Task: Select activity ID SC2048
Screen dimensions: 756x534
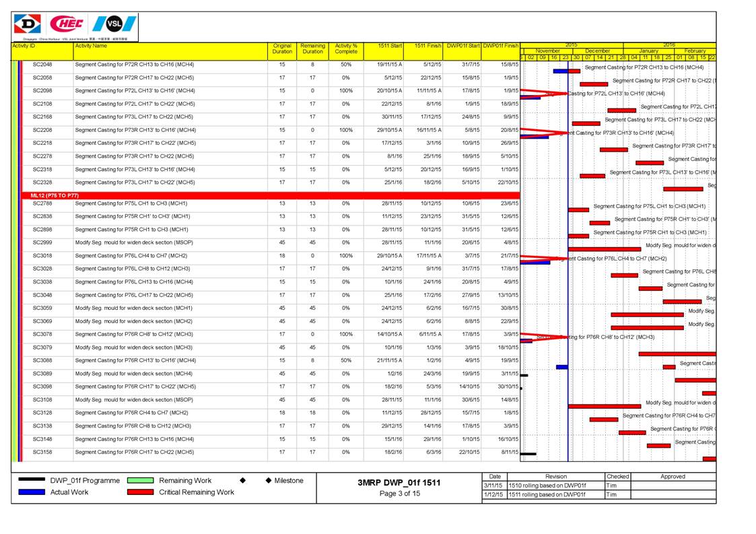Action: click(42, 65)
